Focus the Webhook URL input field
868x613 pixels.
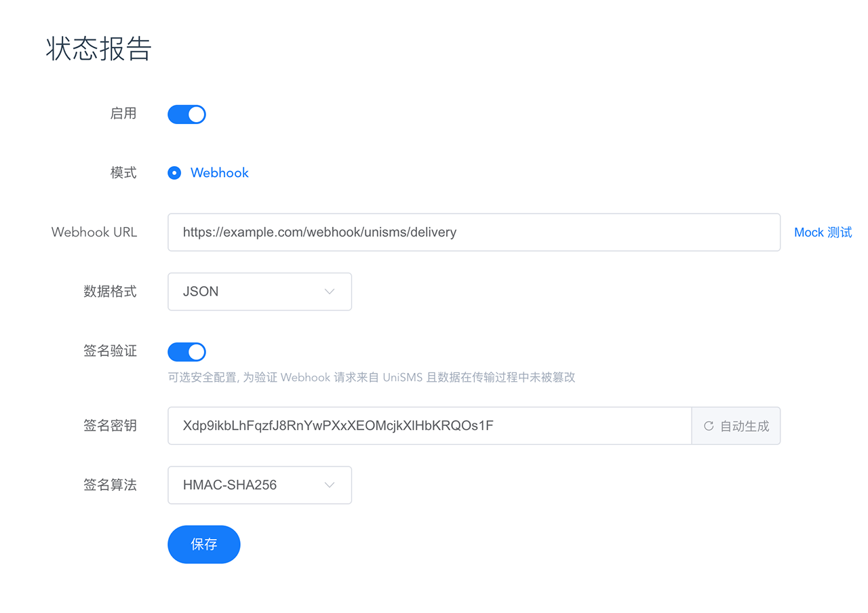473,233
